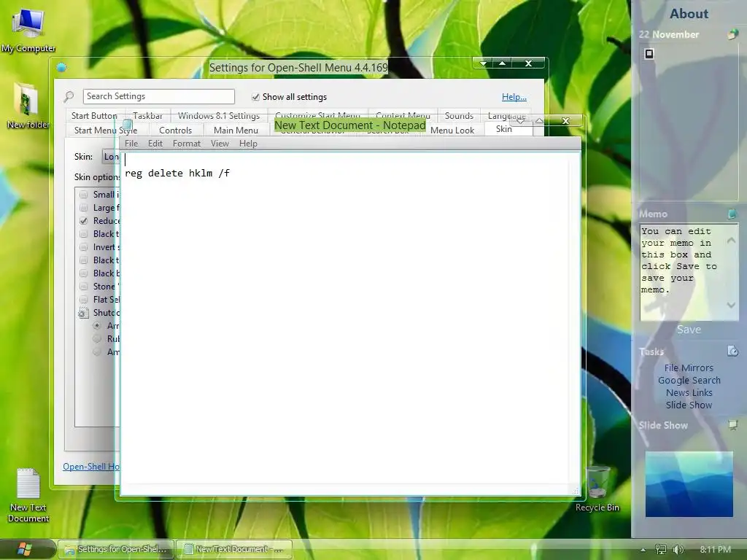This screenshot has width=747, height=560.
Task: Open the View menu in Notepad
Action: [x=220, y=144]
